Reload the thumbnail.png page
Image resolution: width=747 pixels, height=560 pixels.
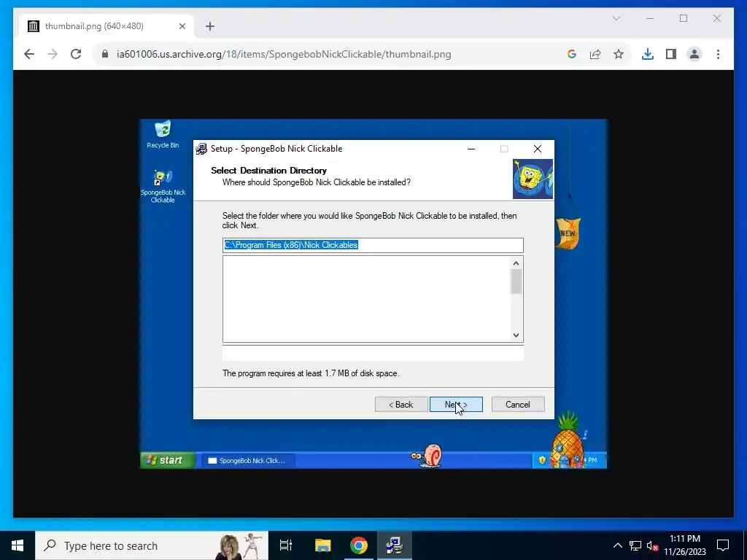point(76,54)
